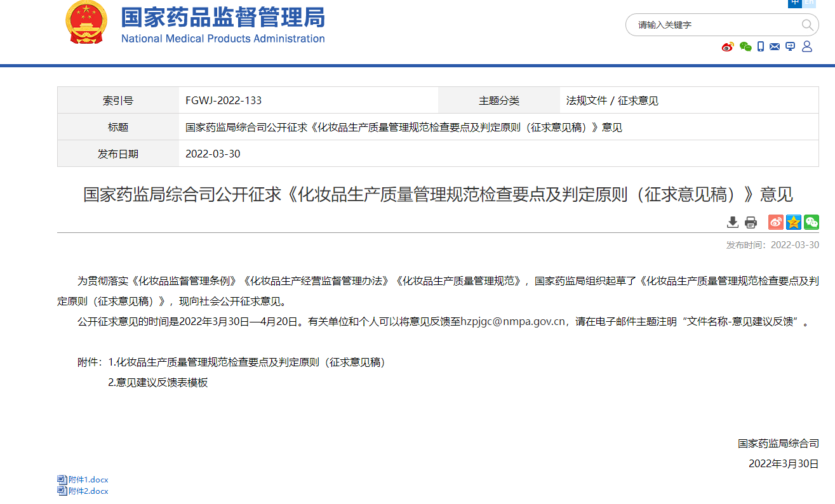Open the 附件1.docx attachment link
The width and height of the screenshot is (835, 504).
pyautogui.click(x=88, y=480)
